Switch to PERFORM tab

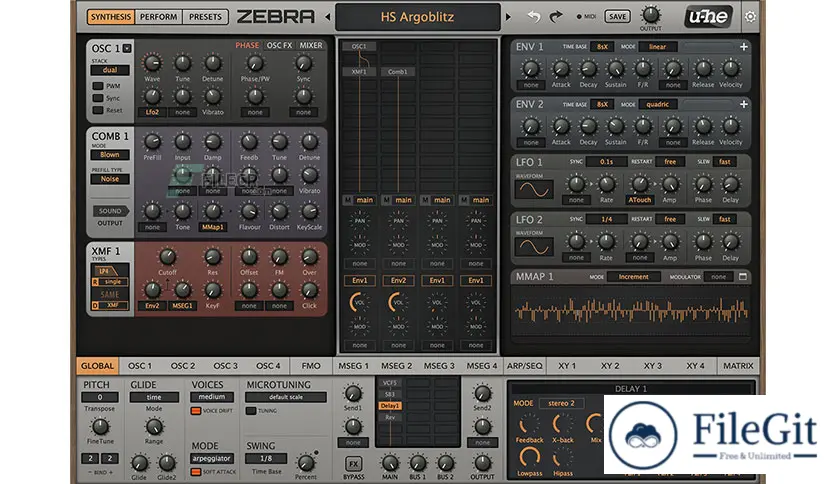point(158,17)
